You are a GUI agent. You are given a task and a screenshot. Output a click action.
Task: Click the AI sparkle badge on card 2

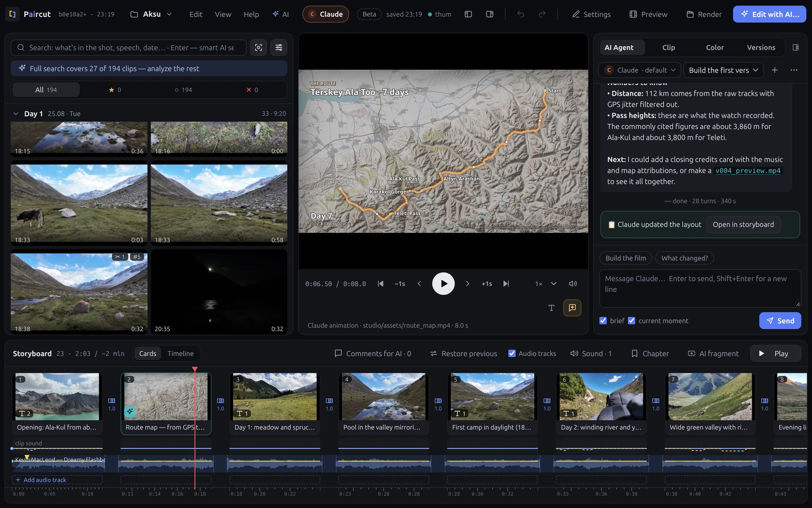click(x=130, y=411)
